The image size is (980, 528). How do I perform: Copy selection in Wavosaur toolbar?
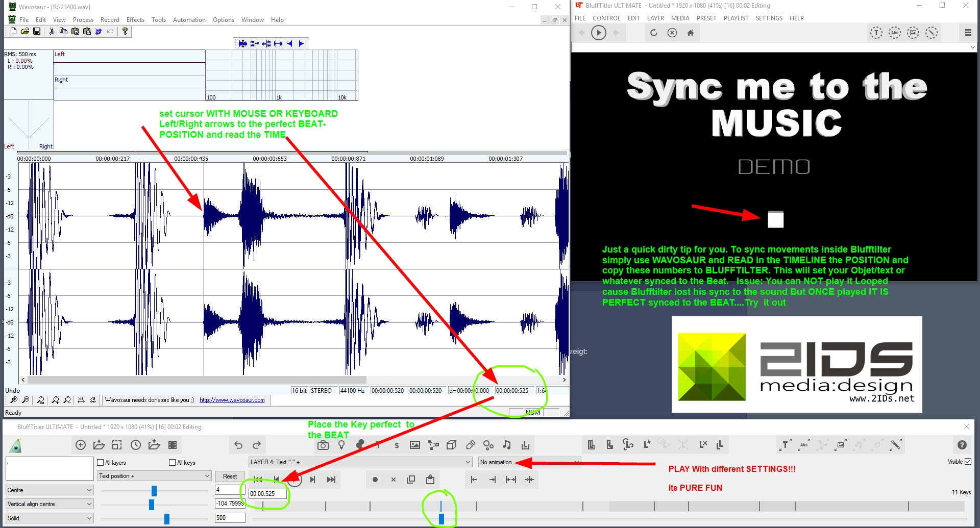(x=63, y=31)
